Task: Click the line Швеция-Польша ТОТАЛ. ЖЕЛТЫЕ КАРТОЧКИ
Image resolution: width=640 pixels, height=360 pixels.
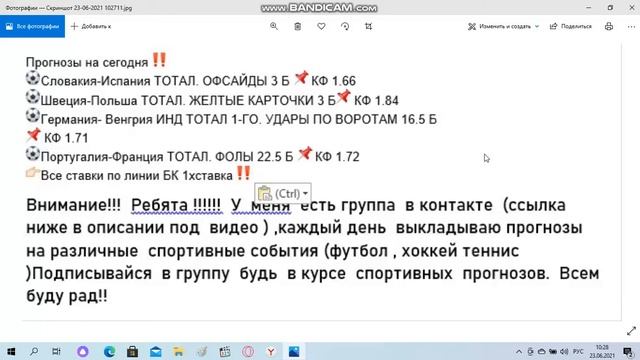Action: pos(212,100)
